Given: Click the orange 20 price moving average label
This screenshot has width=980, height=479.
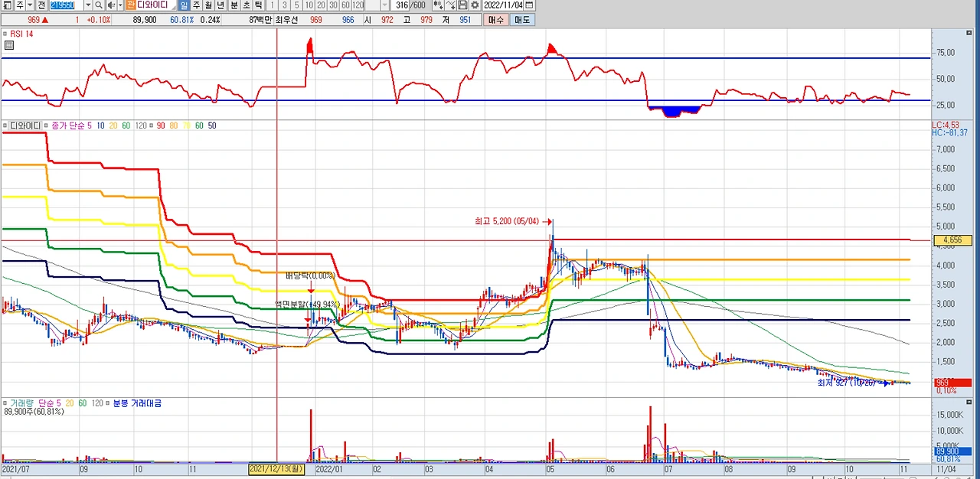Looking at the screenshot, I should (113, 125).
